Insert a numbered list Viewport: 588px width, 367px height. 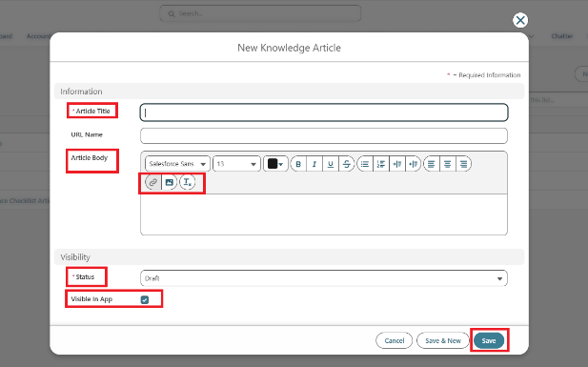[381, 164]
